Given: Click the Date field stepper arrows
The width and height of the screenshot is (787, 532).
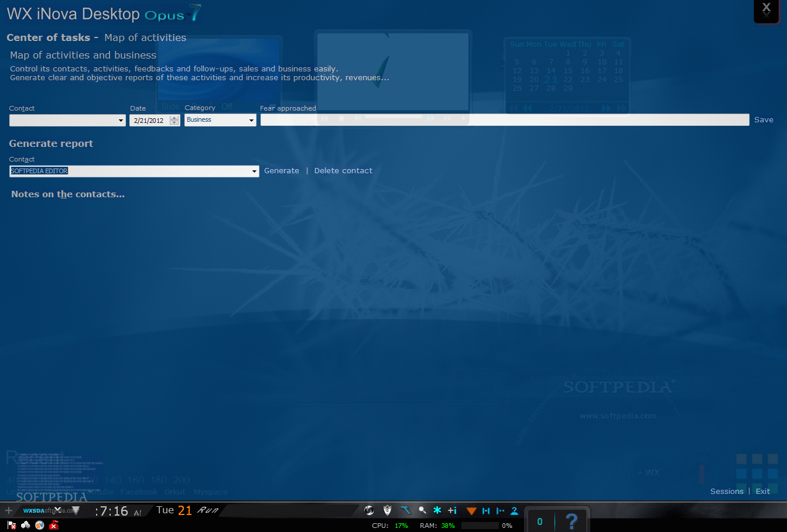Looking at the screenshot, I should pos(174,120).
